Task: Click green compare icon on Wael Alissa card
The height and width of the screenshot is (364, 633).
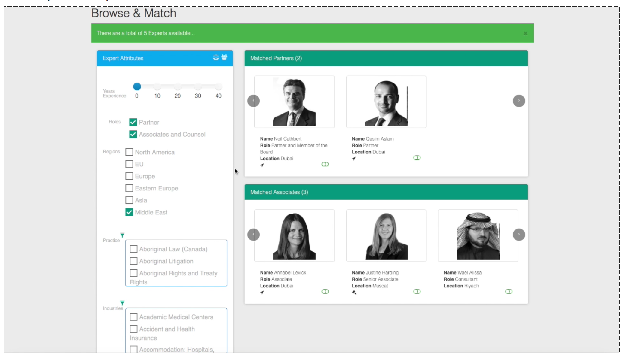Action: pos(509,291)
